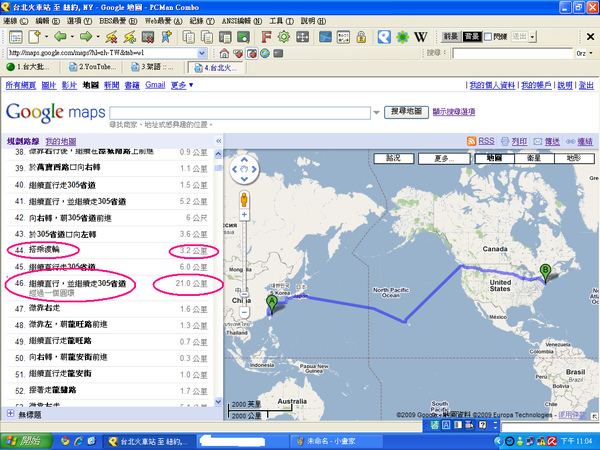
Task: Click the Google Maps search input field
Action: pos(240,113)
